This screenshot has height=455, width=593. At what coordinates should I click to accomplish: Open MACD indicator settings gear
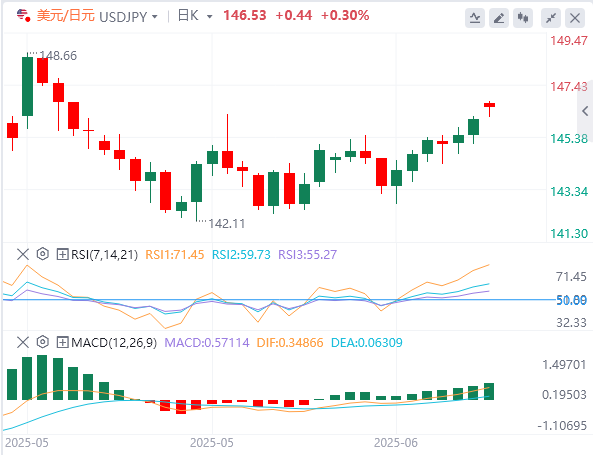[43, 342]
